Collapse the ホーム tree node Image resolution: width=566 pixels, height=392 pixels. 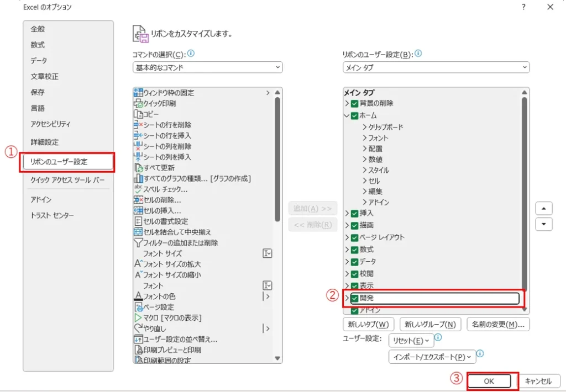pos(347,116)
